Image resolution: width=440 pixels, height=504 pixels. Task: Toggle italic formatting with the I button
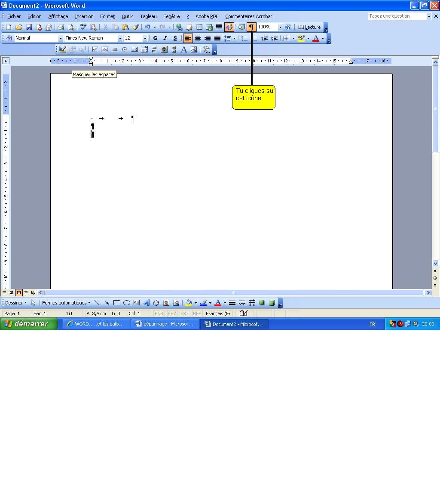click(165, 38)
